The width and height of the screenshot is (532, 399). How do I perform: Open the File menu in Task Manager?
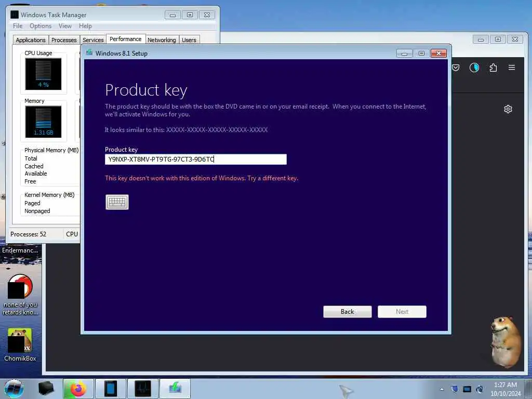(18, 26)
